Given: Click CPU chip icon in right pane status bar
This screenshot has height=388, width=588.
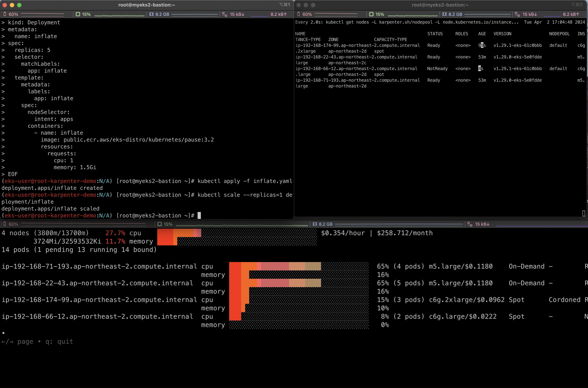Looking at the screenshot, I should point(371,14).
